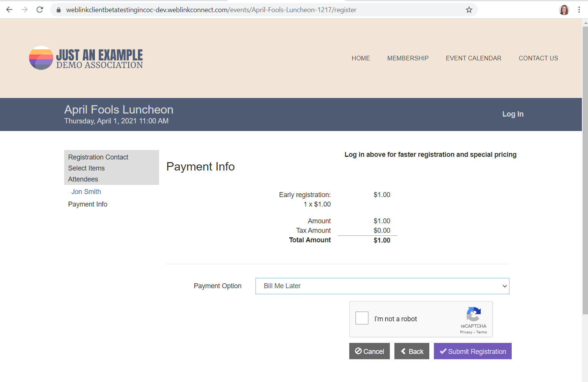This screenshot has width=588, height=382.
Task: Click the "Log in above for faster registration" note
Action: click(x=430, y=155)
